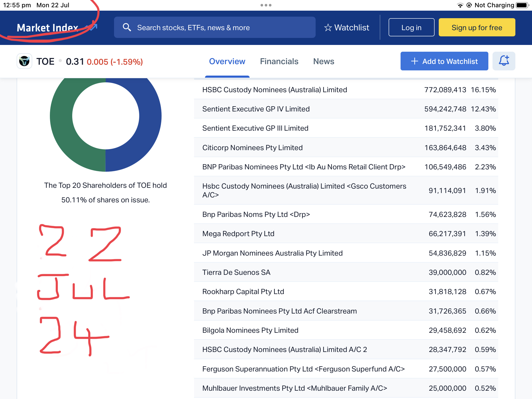
Task: Select Ferguson Superannuation Pty Ltd row
Action: (x=346, y=369)
